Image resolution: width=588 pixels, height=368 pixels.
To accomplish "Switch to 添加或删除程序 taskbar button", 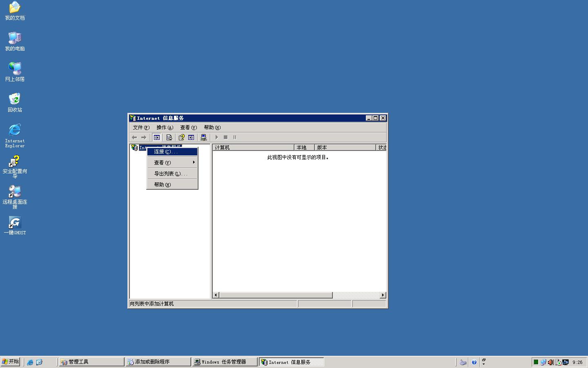I will point(158,362).
